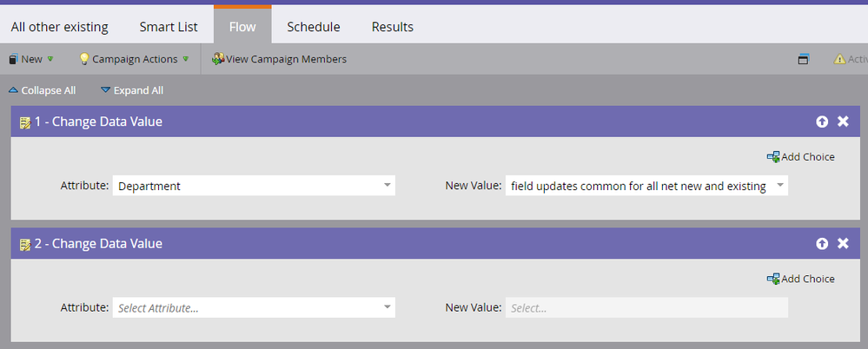Remove step 2 Change Data Value
This screenshot has width=868, height=349.
843,244
